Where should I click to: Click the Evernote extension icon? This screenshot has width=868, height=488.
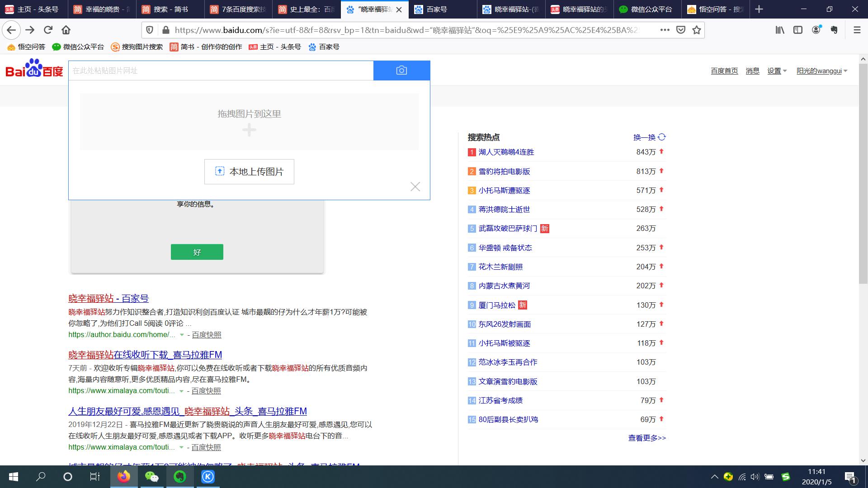(834, 30)
